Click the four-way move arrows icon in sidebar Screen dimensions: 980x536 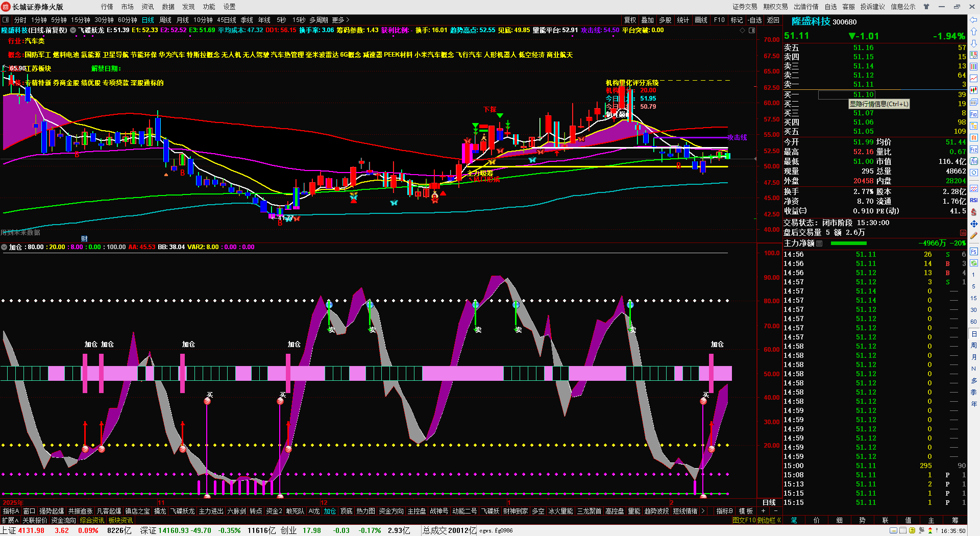pos(974,224)
